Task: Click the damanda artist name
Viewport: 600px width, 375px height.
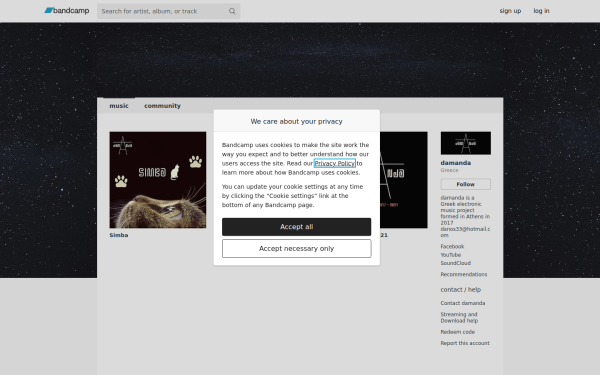Action: (456, 163)
